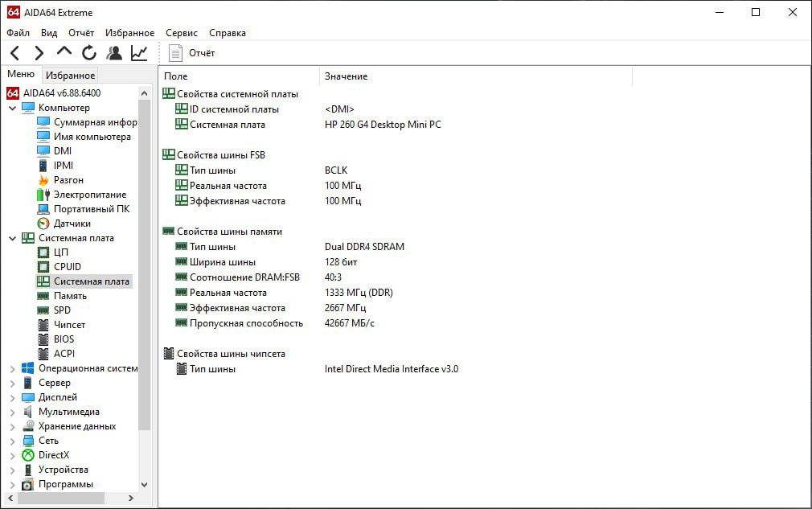Select the AIDA64 v6.88.6400 root node
This screenshot has height=509, width=812.
click(x=54, y=93)
